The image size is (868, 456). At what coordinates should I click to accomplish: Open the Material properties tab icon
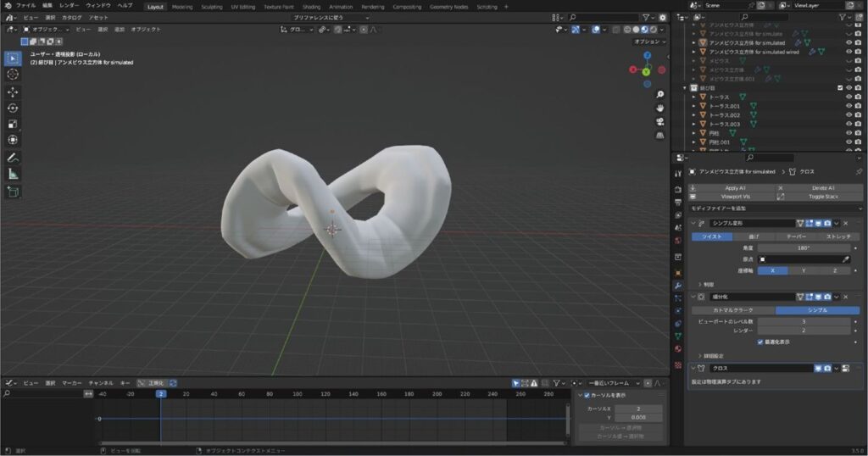point(678,349)
